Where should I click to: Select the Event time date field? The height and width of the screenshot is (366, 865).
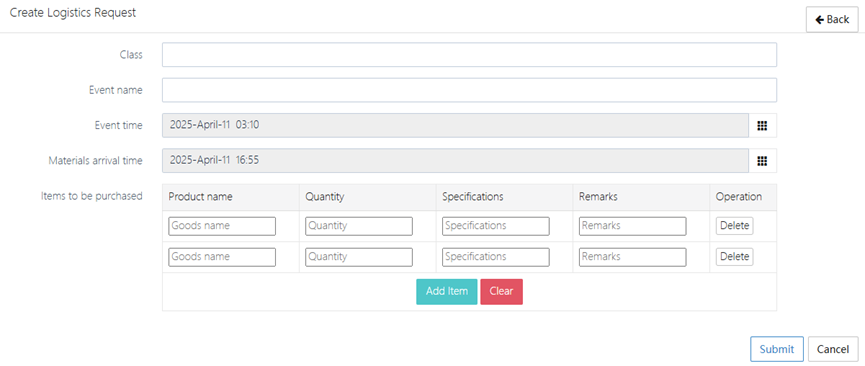(456, 125)
